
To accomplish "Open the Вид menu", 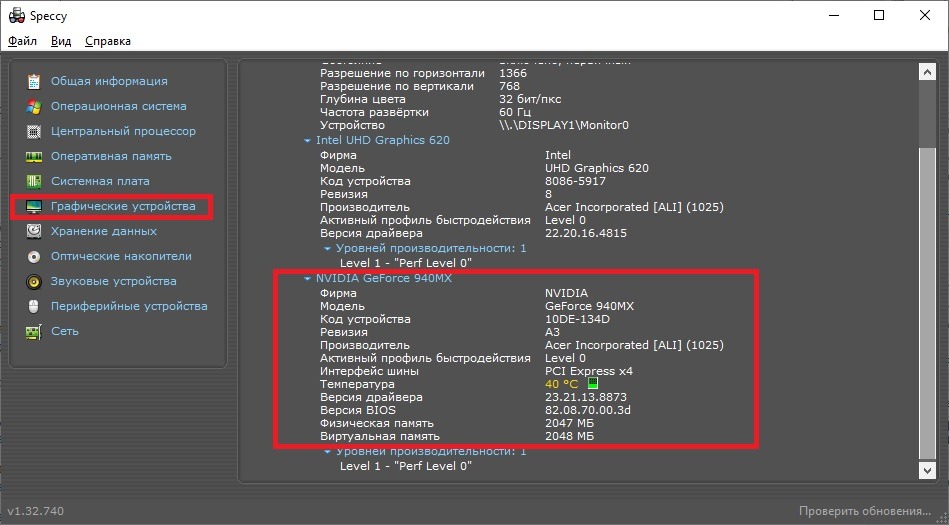I will tap(61, 41).
